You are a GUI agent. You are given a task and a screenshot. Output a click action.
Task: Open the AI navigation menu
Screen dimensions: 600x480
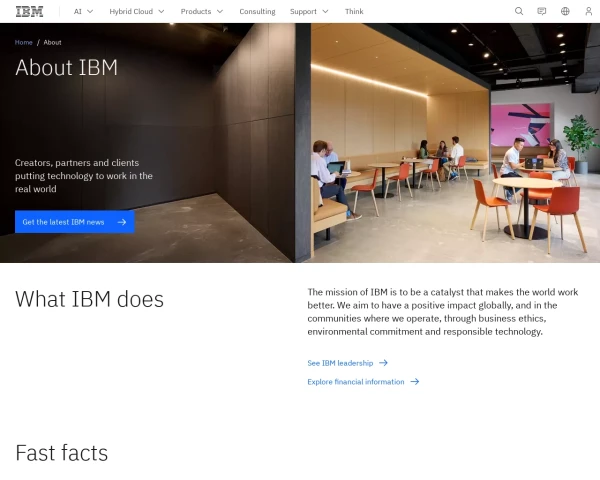[83, 11]
